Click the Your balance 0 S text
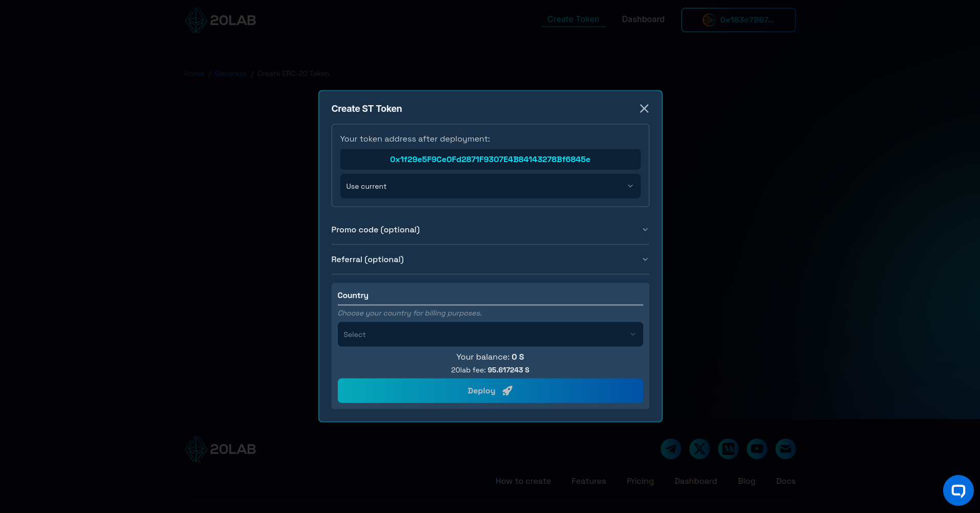This screenshot has width=980, height=513. coord(490,357)
